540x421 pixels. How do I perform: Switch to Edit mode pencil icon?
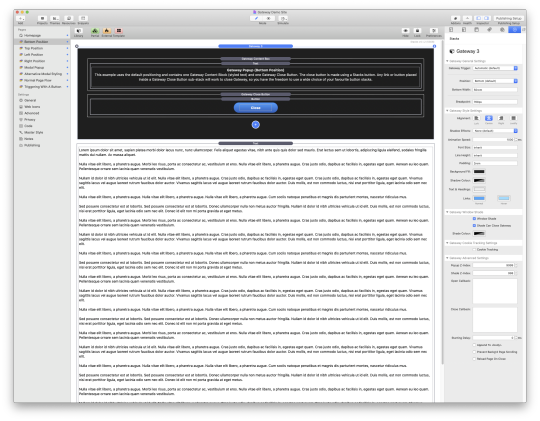[256, 19]
